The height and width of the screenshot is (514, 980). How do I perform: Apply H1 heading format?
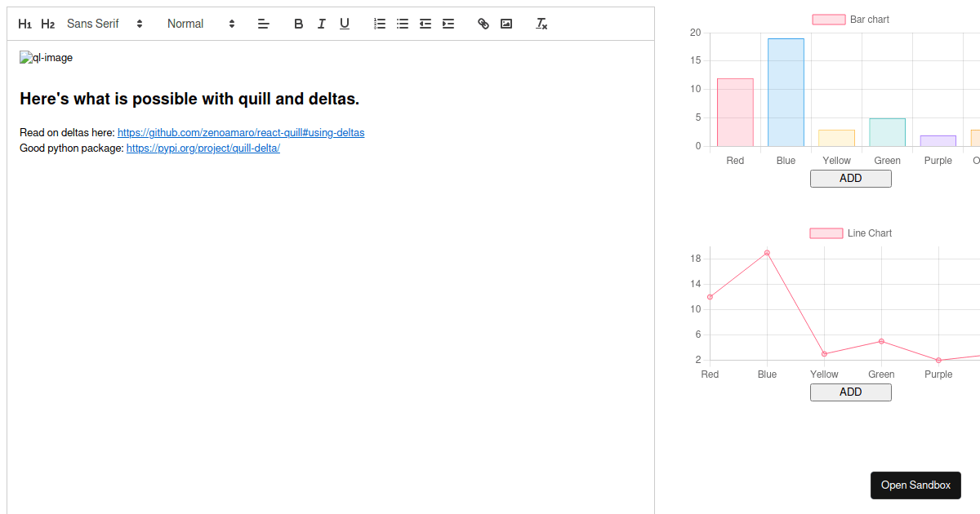(24, 24)
